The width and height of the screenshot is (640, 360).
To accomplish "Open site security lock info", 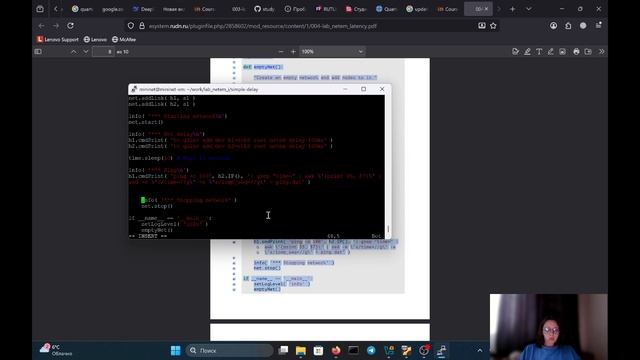I will tap(142, 26).
